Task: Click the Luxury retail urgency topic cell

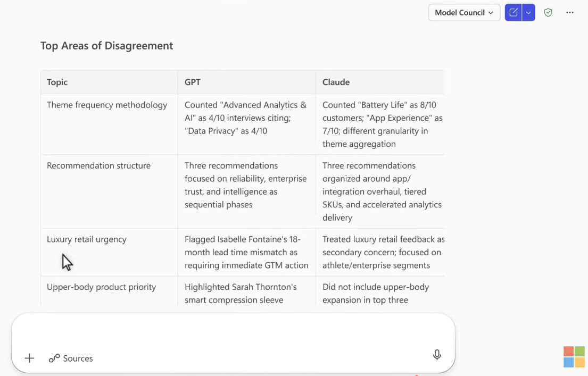Action: [x=87, y=240]
